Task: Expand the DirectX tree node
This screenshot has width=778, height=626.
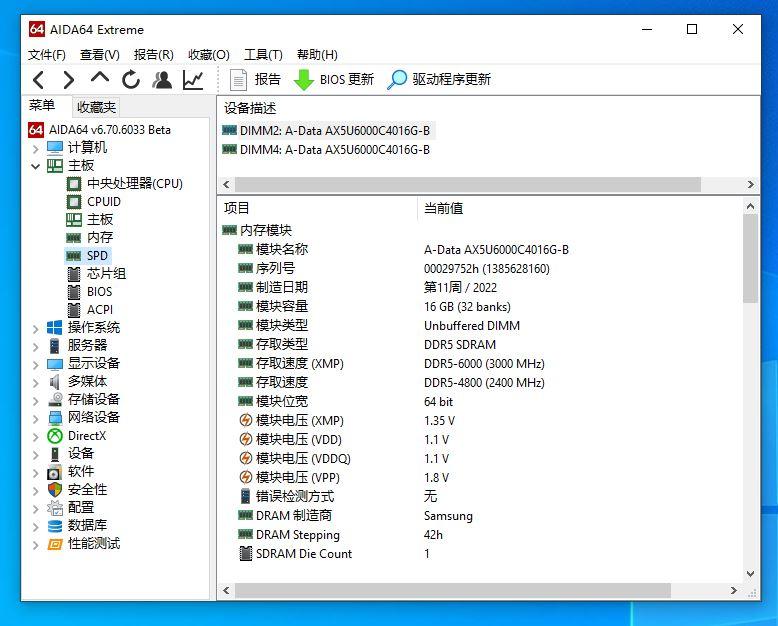Action: (35, 437)
